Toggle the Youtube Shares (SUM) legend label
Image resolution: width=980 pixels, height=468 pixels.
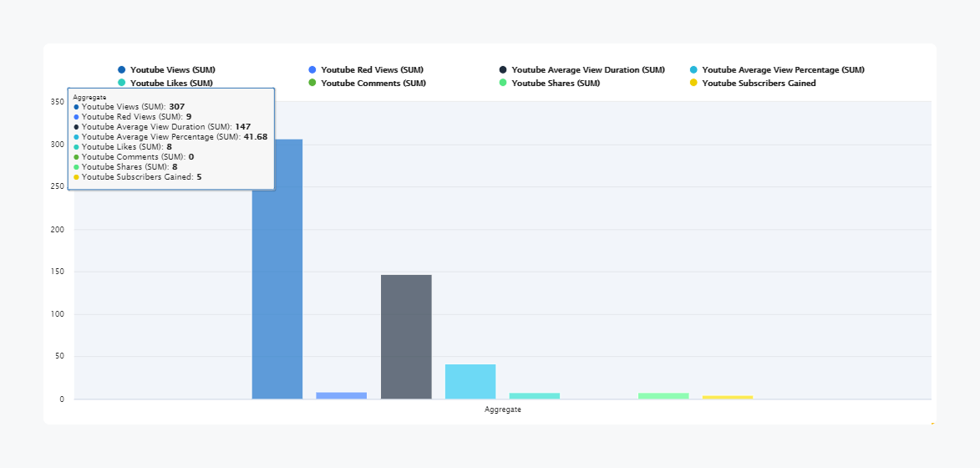(556, 84)
